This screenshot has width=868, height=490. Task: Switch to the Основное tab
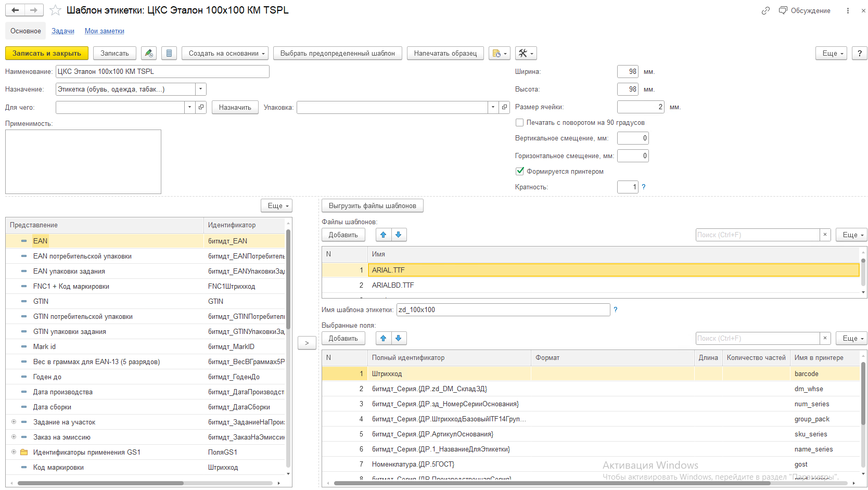click(x=25, y=31)
